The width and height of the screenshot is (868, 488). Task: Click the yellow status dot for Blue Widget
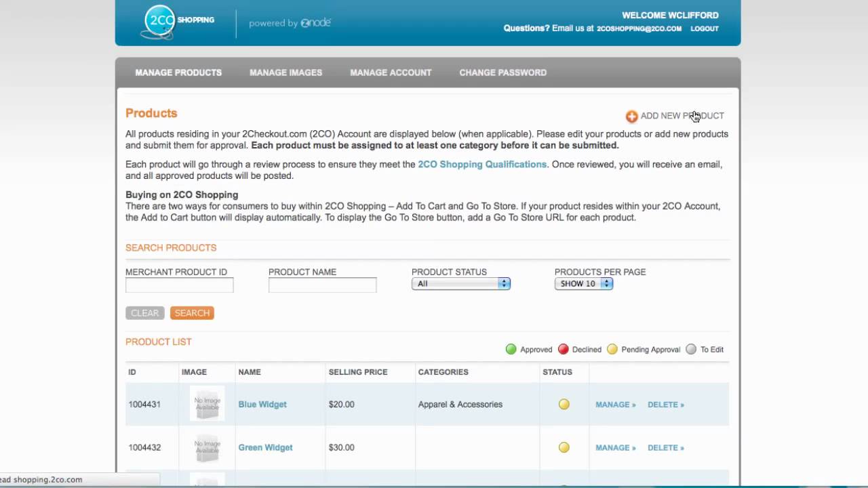tap(564, 405)
